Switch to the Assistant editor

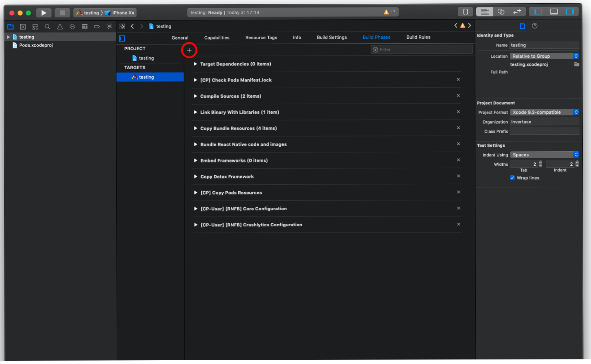(x=501, y=12)
